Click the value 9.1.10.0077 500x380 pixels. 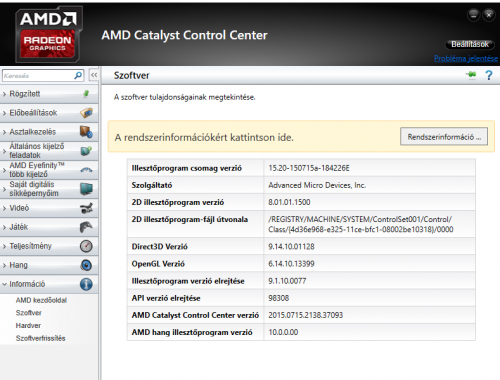click(x=287, y=281)
